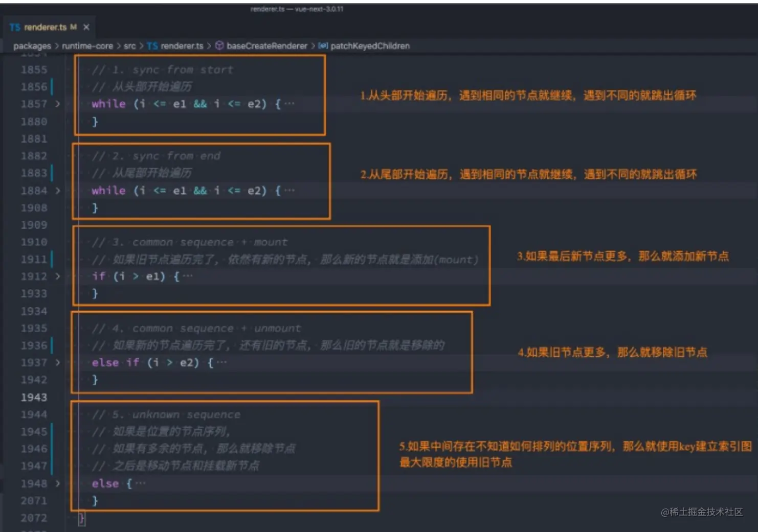This screenshot has width=758, height=532.
Task: Click the variable symbol icon before patchKeyedChildren
Action: 323,46
